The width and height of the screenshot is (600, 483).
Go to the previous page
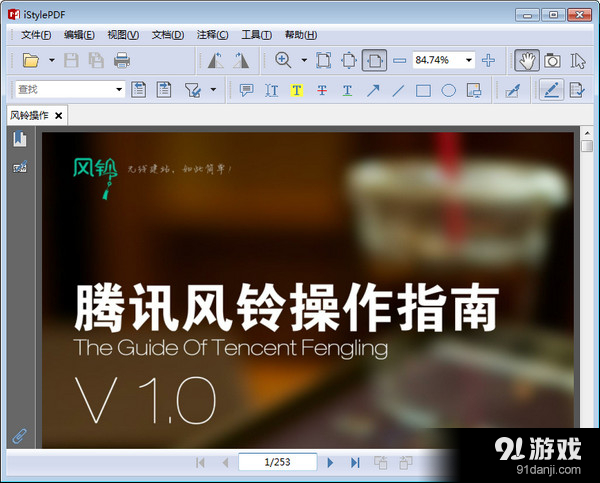click(225, 463)
